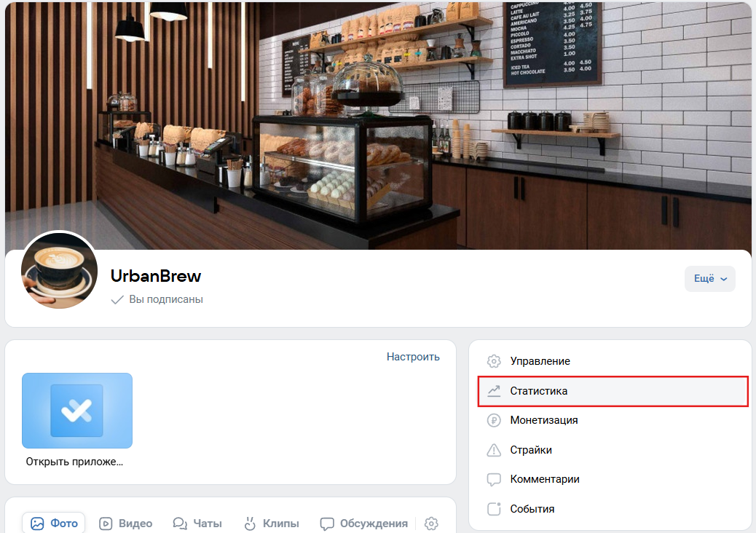This screenshot has height=533, width=756.
Task: Click the События calendar icon
Action: [x=494, y=509]
